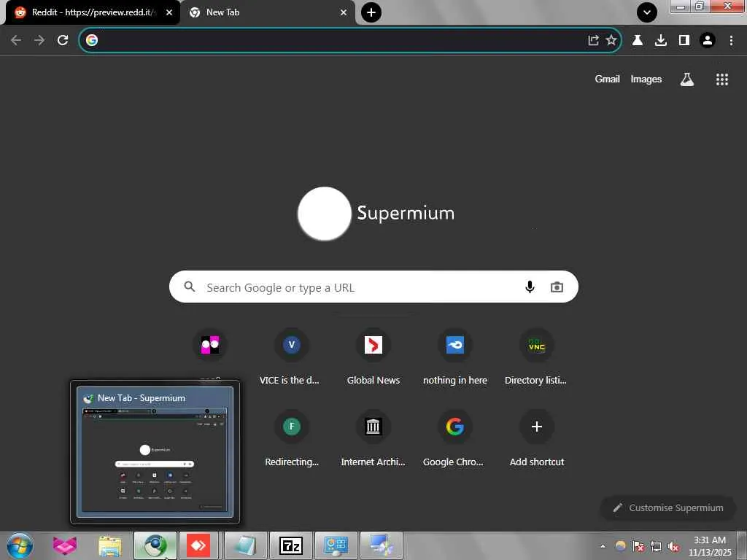747x560 pixels.
Task: Open the three-dot browser menu
Action: click(731, 41)
